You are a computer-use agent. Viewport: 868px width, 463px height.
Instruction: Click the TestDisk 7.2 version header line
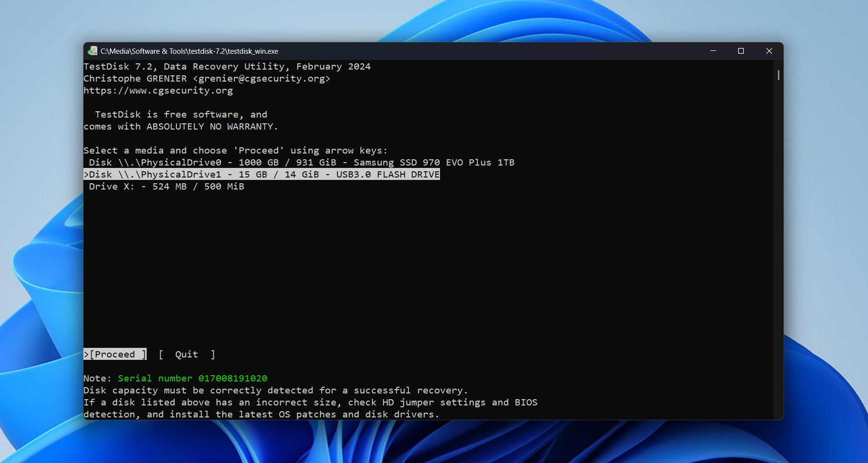click(227, 66)
